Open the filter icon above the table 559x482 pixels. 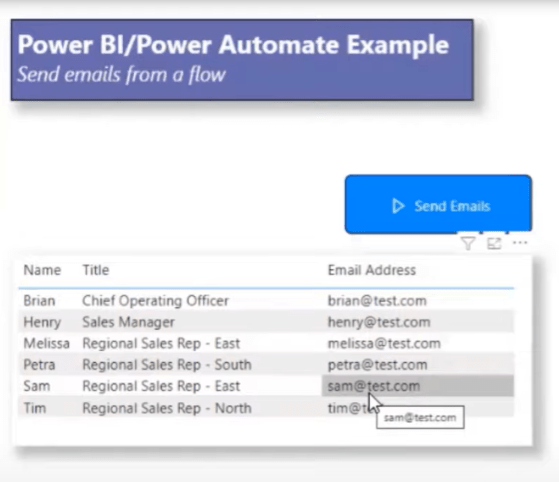tap(468, 244)
